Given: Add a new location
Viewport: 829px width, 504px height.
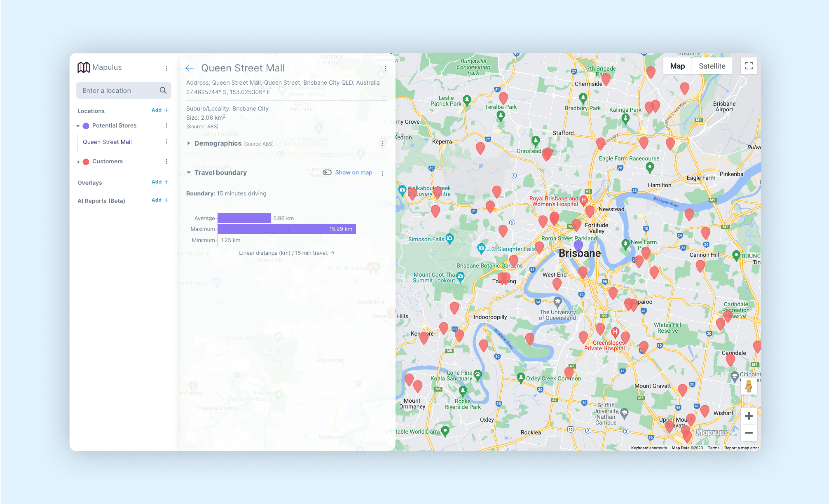Looking at the screenshot, I should (x=160, y=110).
